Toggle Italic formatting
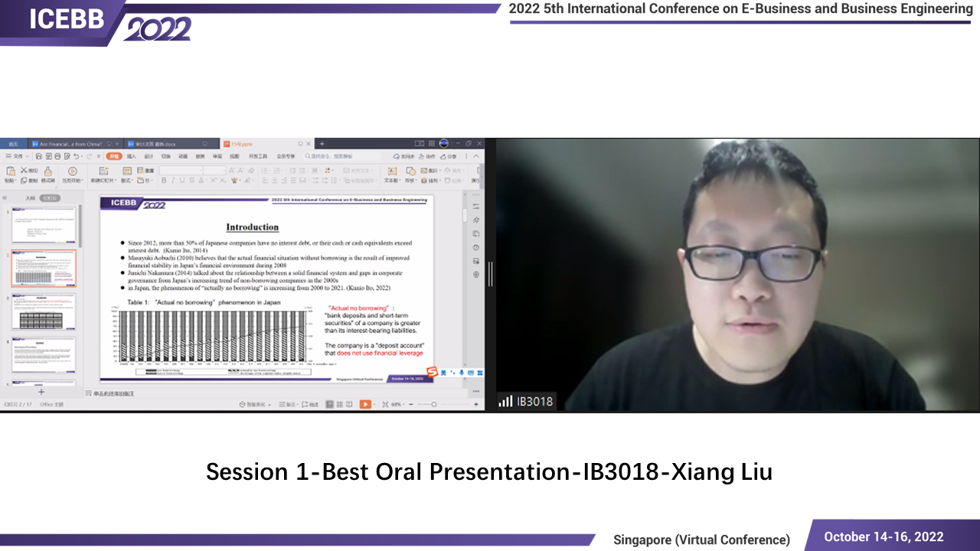The width and height of the screenshot is (980, 551). pyautogui.click(x=172, y=181)
